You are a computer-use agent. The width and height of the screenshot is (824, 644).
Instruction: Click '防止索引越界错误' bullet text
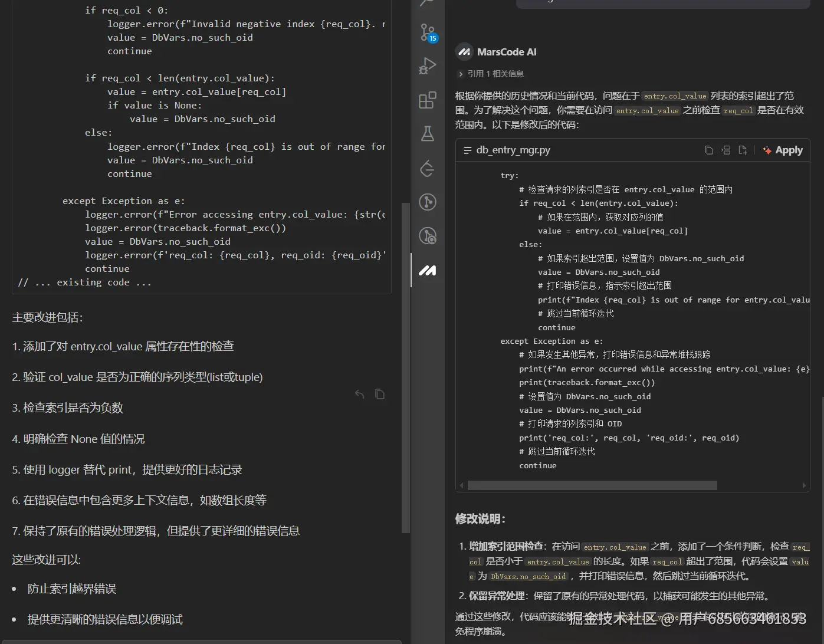pos(72,589)
